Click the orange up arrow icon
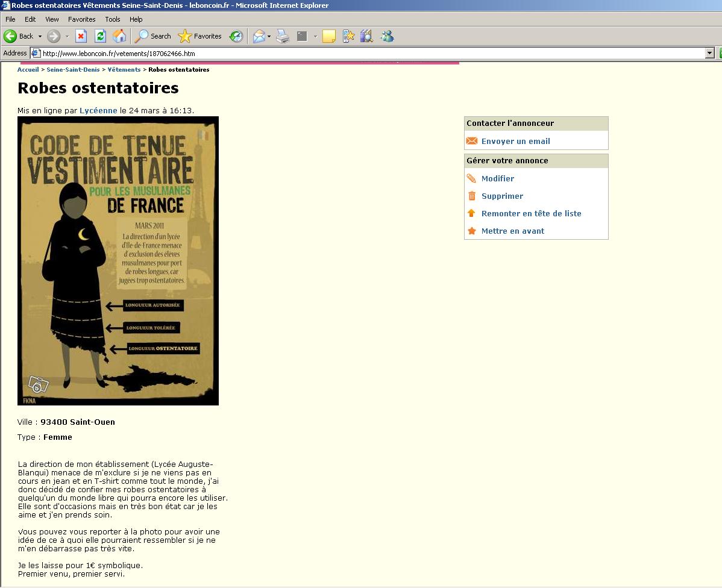This screenshot has width=722, height=588. tap(471, 213)
